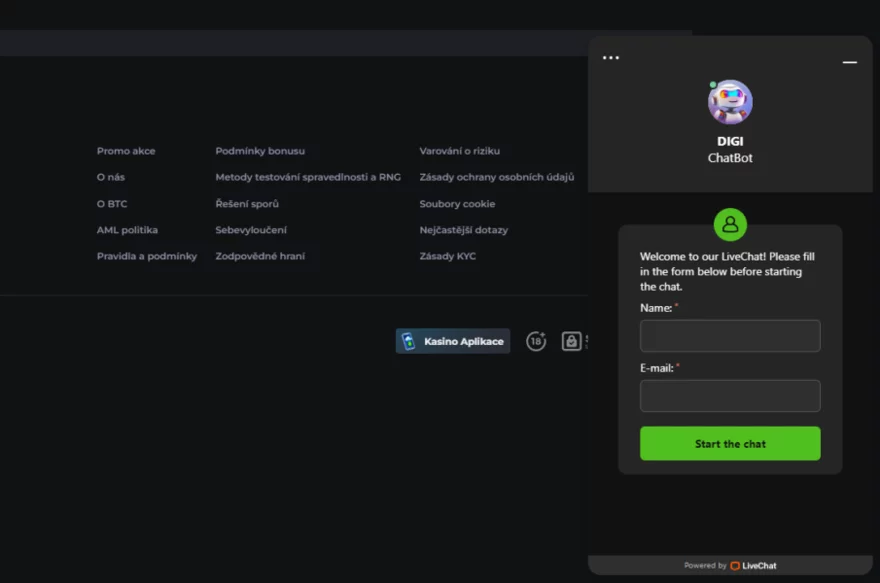Open Soubory cookie link
This screenshot has height=583, width=880.
pyautogui.click(x=457, y=204)
